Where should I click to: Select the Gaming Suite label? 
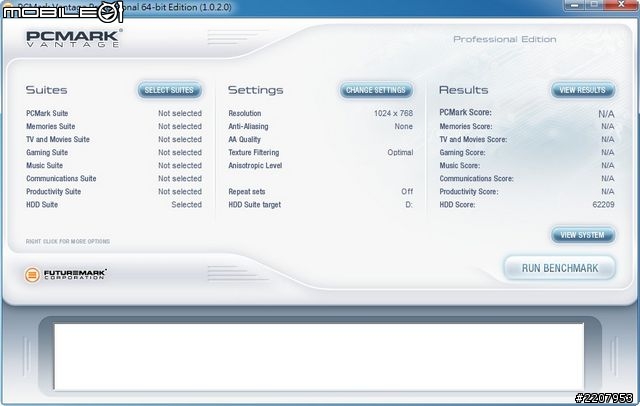47,153
